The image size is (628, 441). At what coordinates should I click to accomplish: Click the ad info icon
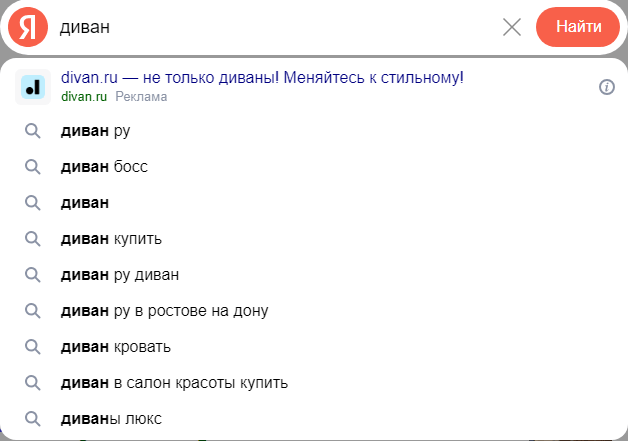click(x=606, y=87)
